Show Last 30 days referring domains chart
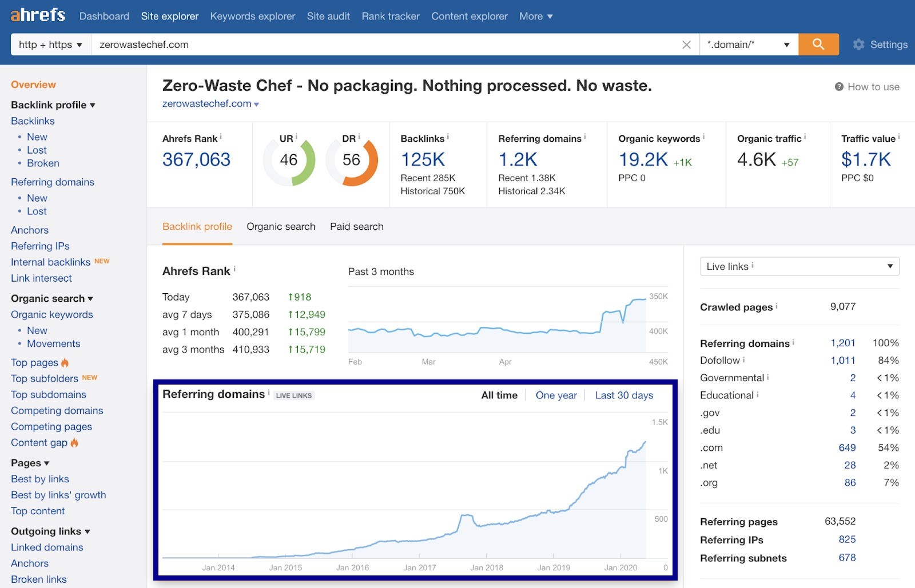The width and height of the screenshot is (915, 588). [x=624, y=395]
